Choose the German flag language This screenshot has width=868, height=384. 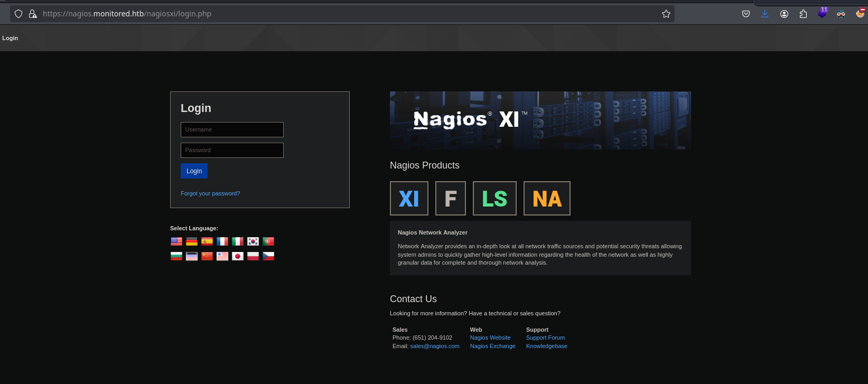192,241
